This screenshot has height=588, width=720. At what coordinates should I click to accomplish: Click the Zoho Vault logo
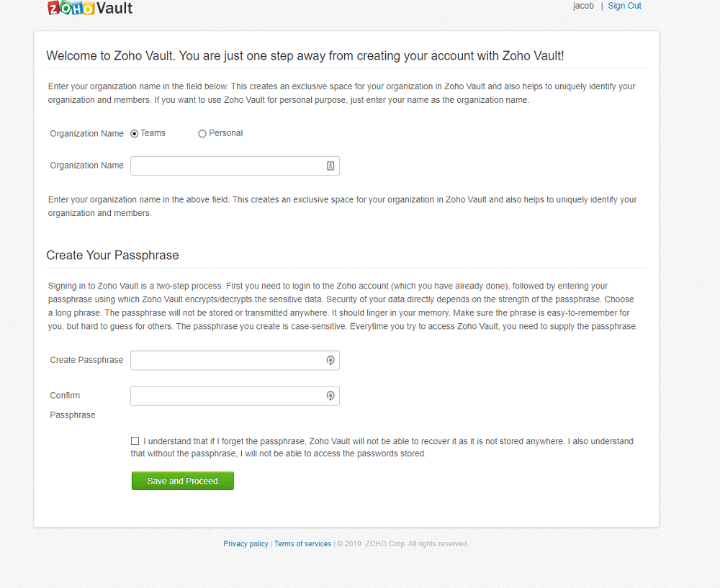pyautogui.click(x=90, y=8)
